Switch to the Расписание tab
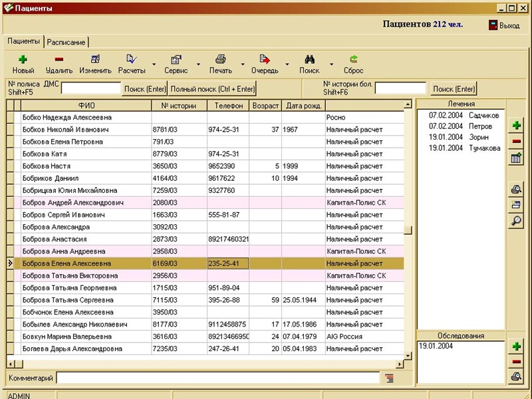The height and width of the screenshot is (399, 532). 66,43
